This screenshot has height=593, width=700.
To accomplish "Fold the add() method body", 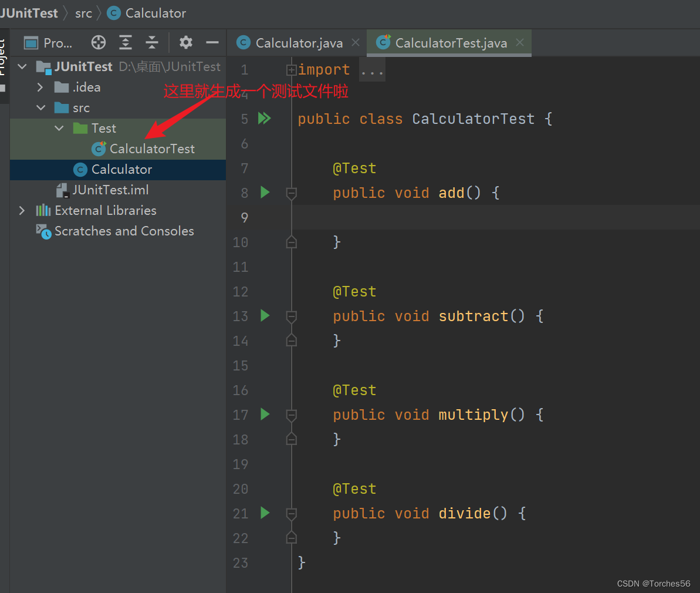I will (291, 193).
